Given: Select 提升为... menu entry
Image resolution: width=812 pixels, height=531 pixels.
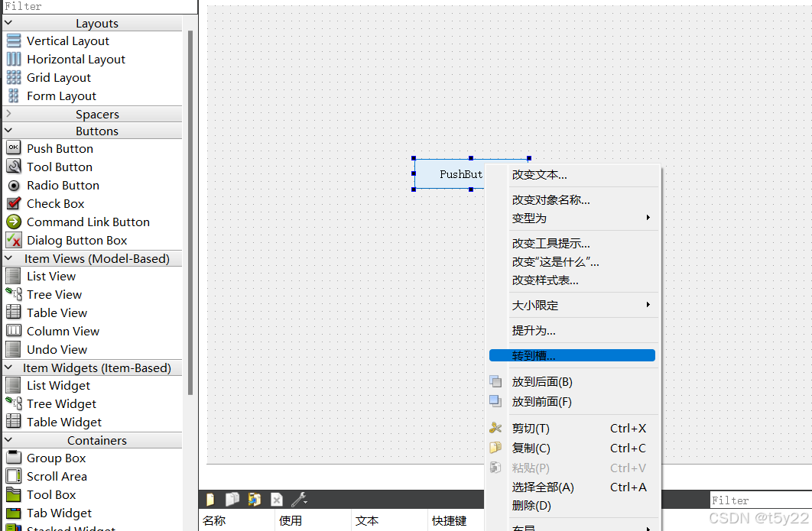Looking at the screenshot, I should (572, 331).
